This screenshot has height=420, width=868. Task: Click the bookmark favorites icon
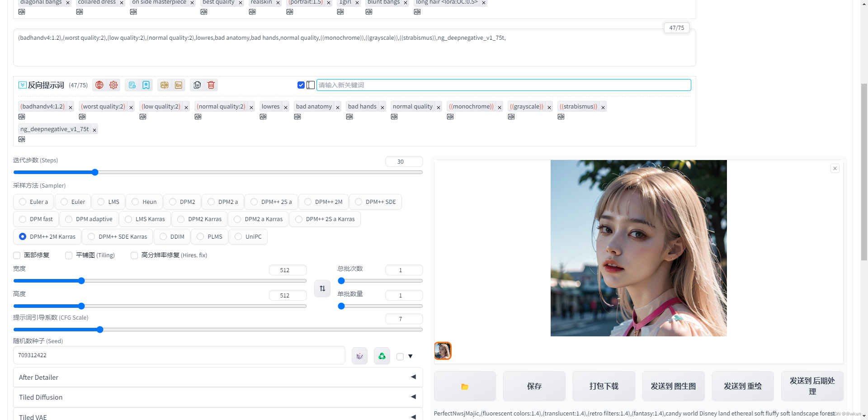[x=146, y=85]
